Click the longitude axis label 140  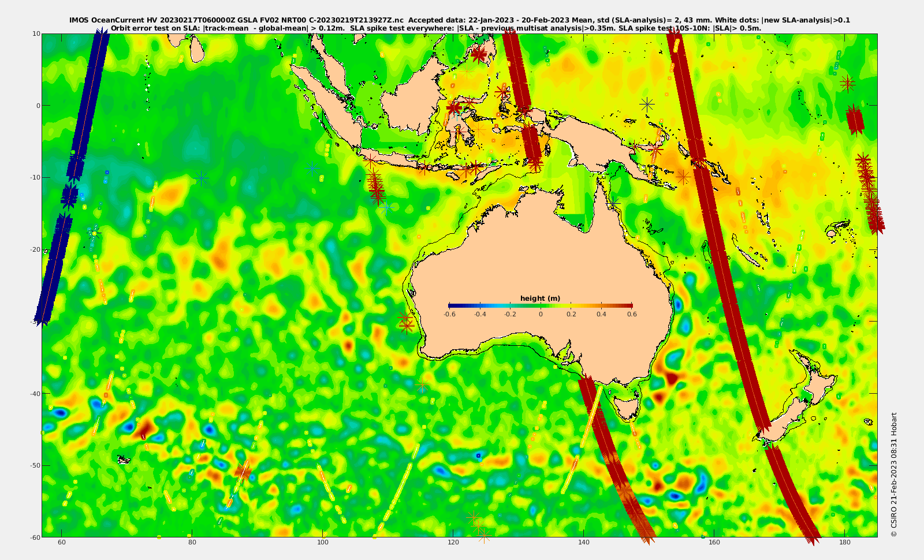[584, 543]
